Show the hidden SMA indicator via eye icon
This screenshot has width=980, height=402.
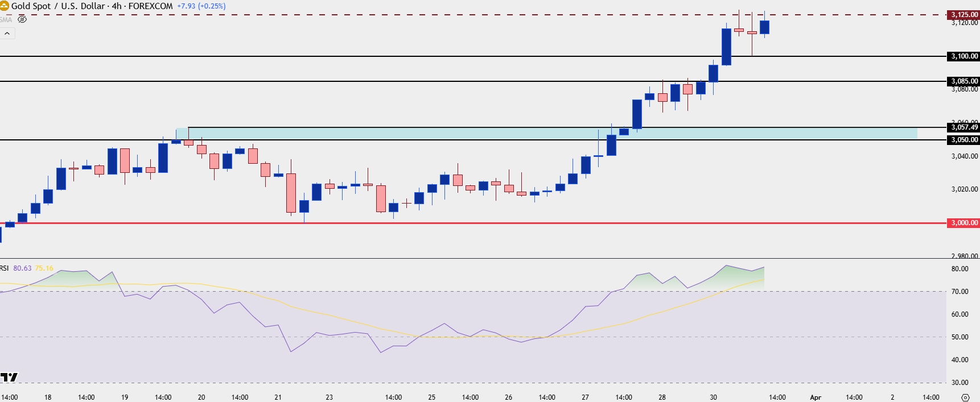[x=22, y=19]
